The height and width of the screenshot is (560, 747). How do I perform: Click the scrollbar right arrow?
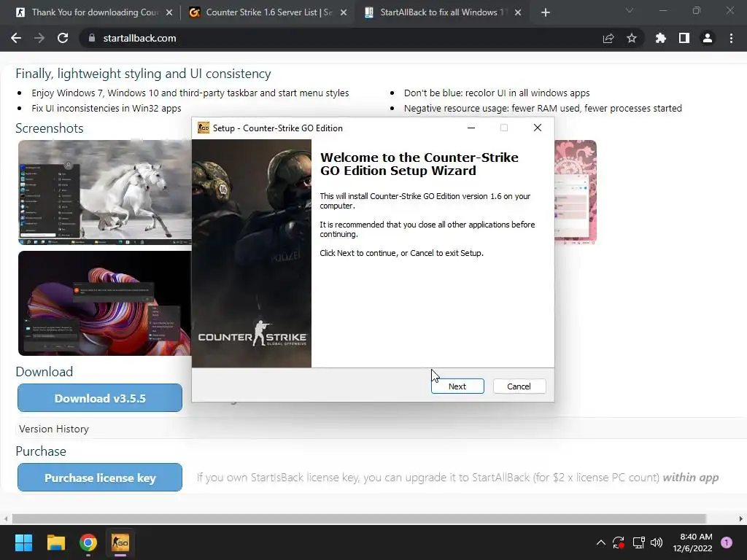[741, 518]
